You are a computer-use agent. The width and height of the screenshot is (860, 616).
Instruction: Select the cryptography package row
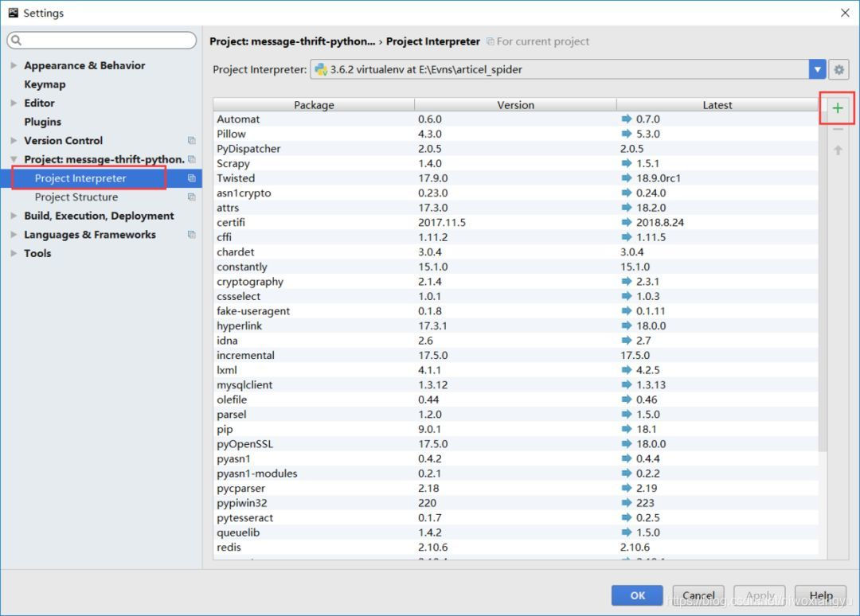(515, 282)
